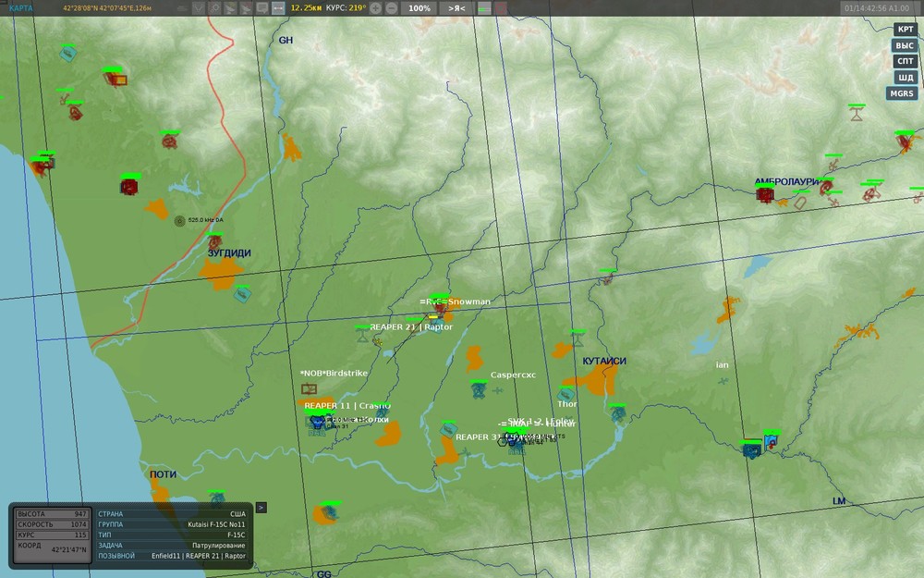The height and width of the screenshot is (578, 924).
Task: Click the ВЫСОТА 947 altitude row
Action: 52,513
